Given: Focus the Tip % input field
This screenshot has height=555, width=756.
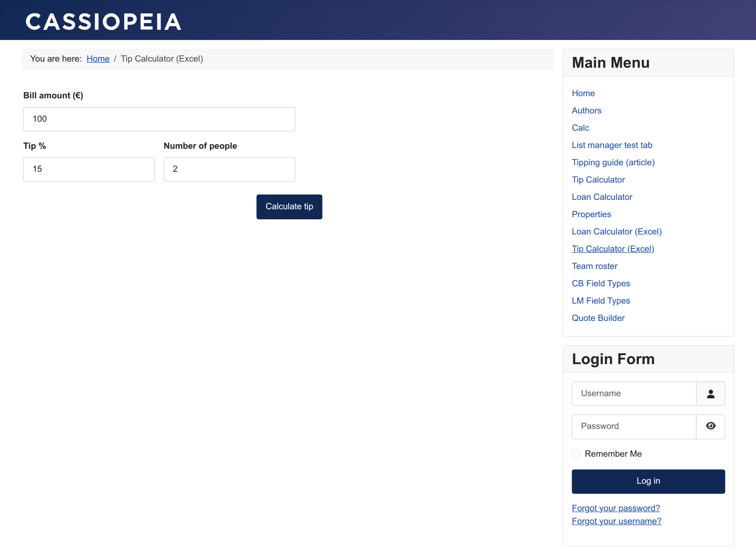Looking at the screenshot, I should click(x=89, y=169).
